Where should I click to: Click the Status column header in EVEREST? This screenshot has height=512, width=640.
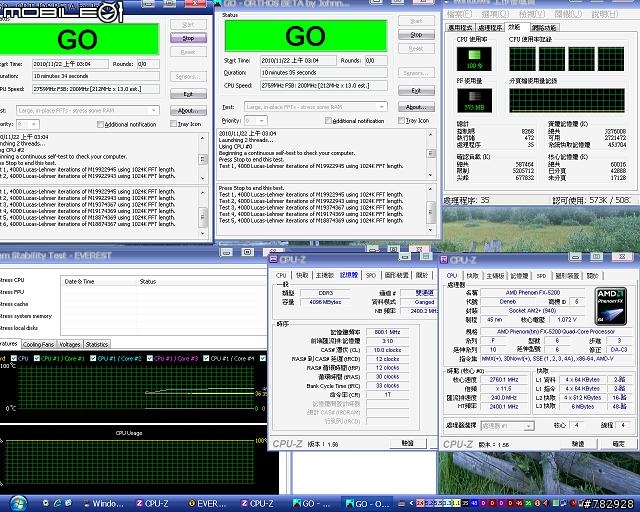coord(202,282)
